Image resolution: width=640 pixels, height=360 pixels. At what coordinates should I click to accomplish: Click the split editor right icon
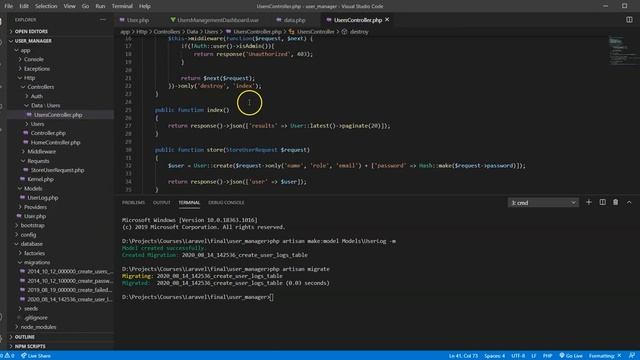[x=629, y=20]
